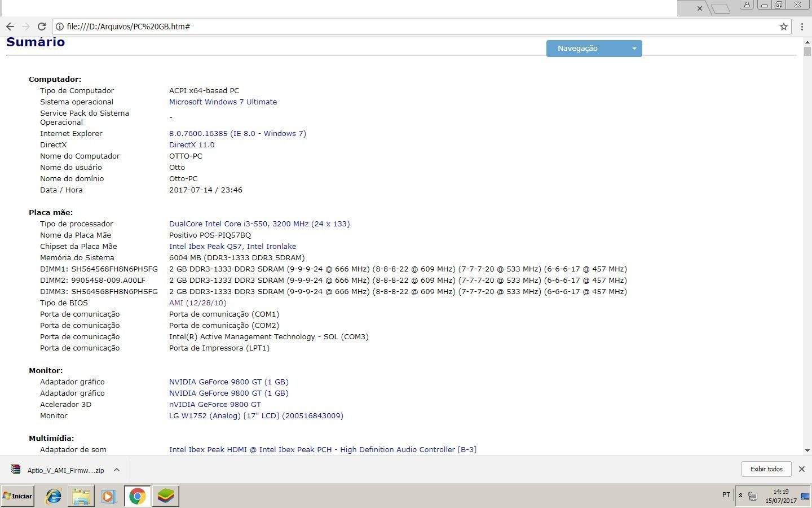This screenshot has height=508, width=812.
Task: Open Windows Explorer folder from taskbar
Action: 81,496
